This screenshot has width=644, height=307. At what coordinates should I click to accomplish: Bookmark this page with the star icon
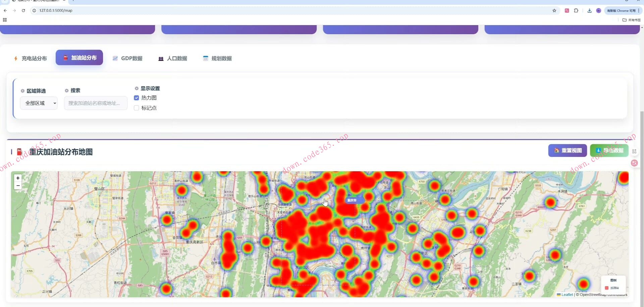coord(554,10)
